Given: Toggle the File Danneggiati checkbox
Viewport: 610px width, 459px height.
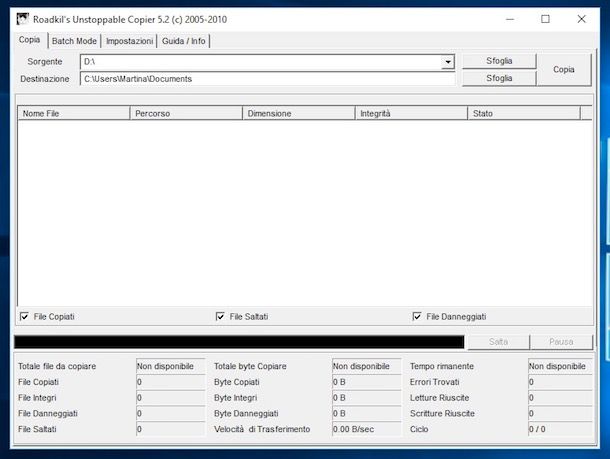Looking at the screenshot, I should pyautogui.click(x=417, y=316).
